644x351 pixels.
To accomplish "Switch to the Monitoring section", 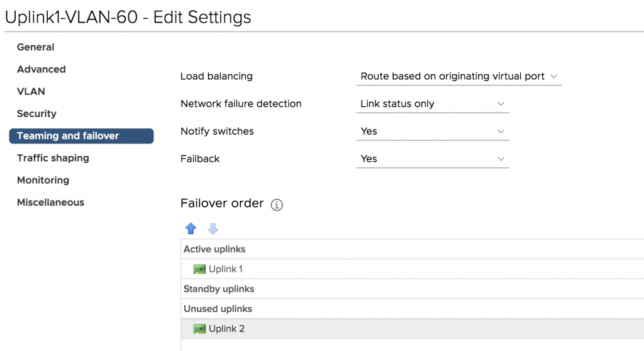I will [43, 181].
